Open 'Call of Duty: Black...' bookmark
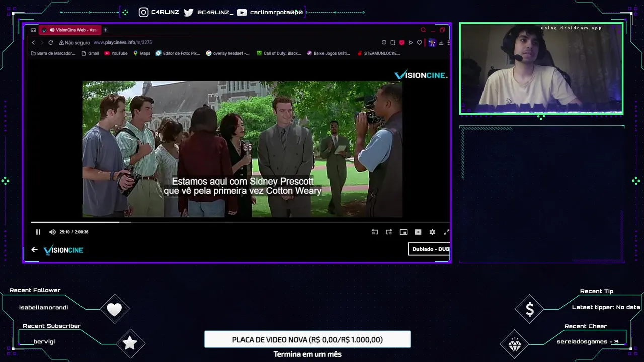Screen dimensions: 644x362 pyautogui.click(x=279, y=53)
